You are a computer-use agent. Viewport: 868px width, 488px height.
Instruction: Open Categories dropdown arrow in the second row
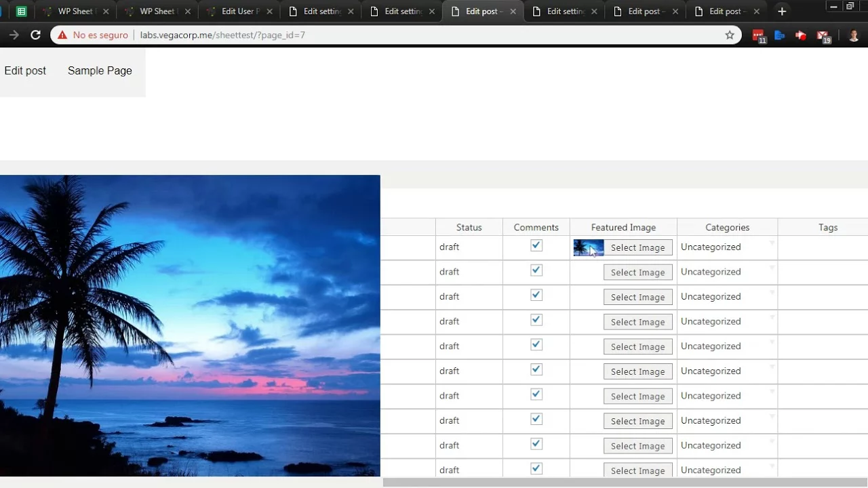coord(772,268)
